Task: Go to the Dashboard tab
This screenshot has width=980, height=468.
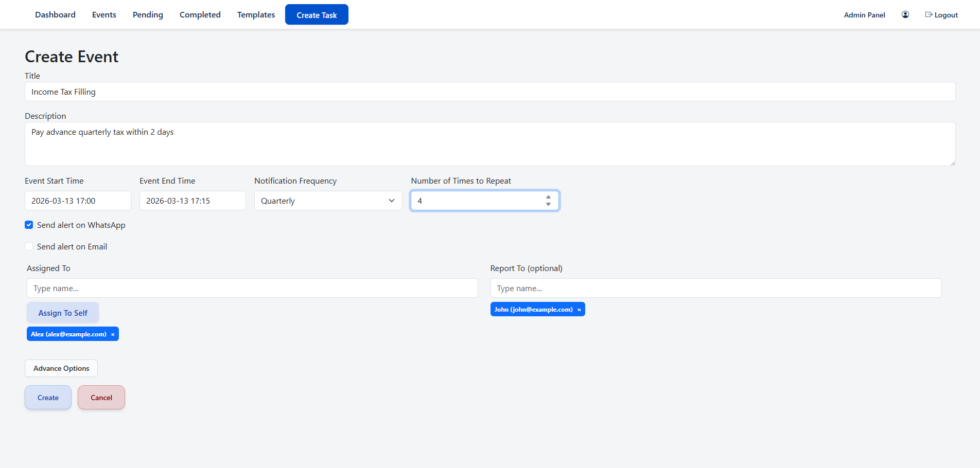Action: click(x=55, y=15)
